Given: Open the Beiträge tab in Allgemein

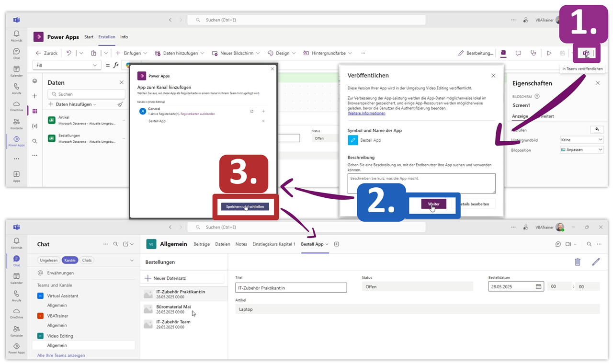Looking at the screenshot, I should 202,244.
